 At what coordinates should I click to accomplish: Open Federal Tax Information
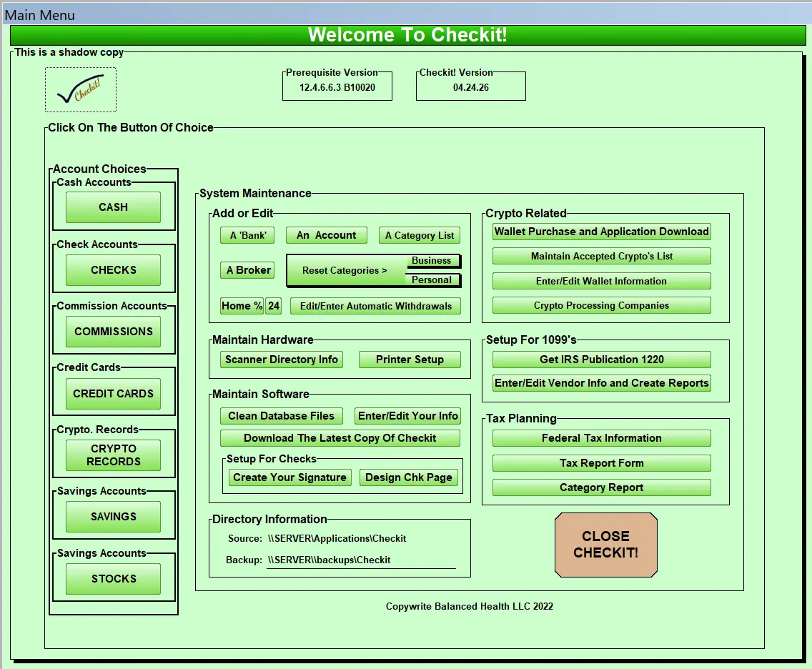(x=601, y=439)
